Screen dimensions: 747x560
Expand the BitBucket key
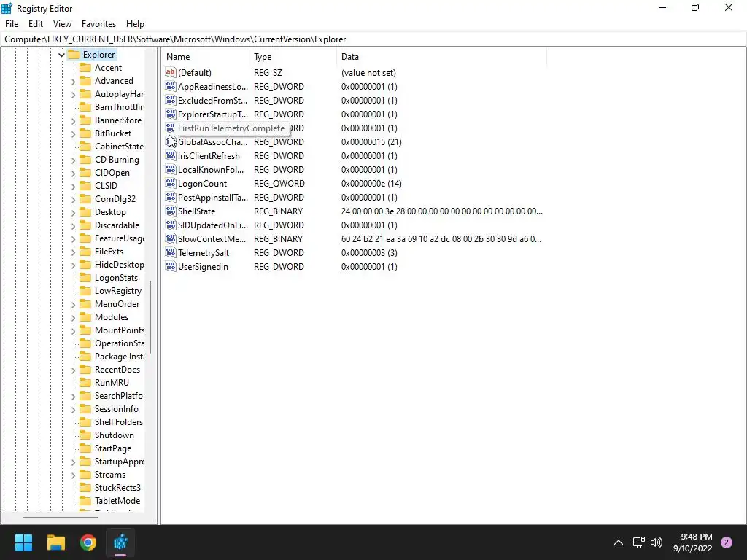pyautogui.click(x=73, y=134)
